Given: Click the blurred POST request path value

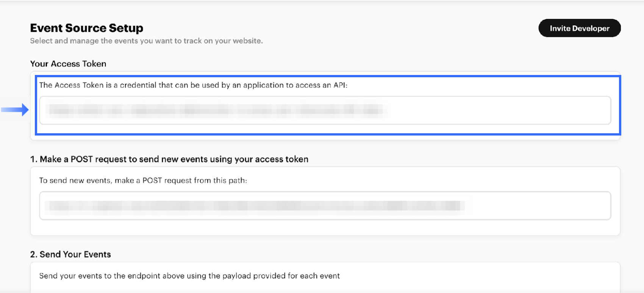Looking at the screenshot, I should point(254,206).
